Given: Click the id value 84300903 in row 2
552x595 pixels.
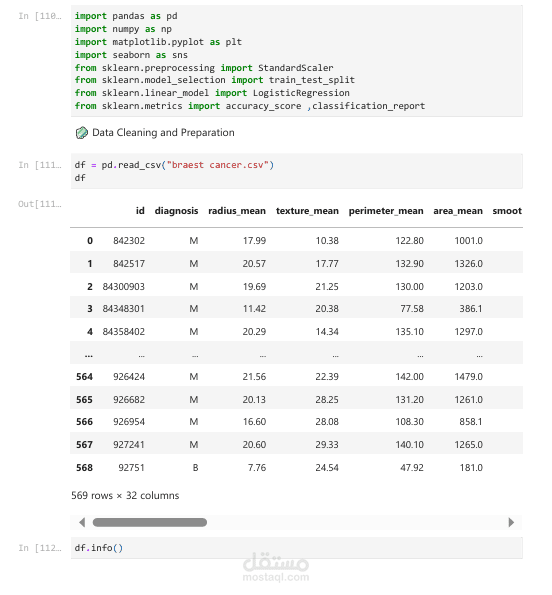Looking at the screenshot, I should [x=124, y=286].
